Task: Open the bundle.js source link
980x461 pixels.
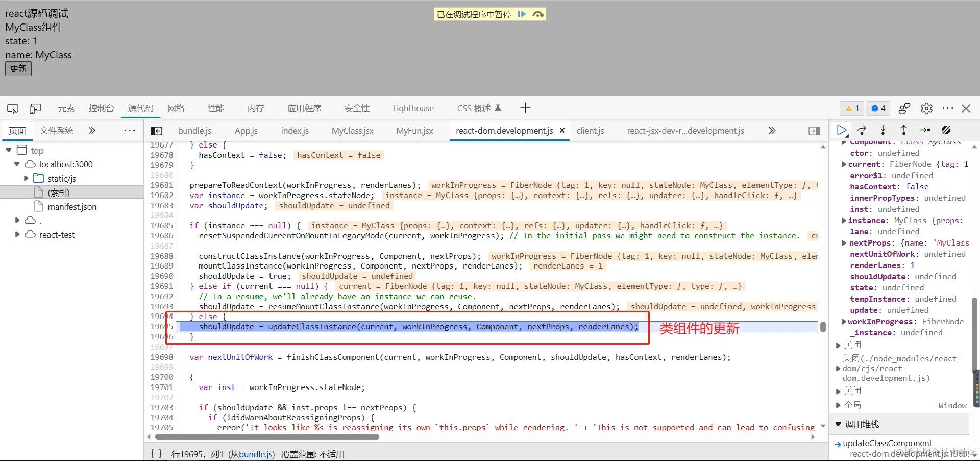Action: point(256,454)
